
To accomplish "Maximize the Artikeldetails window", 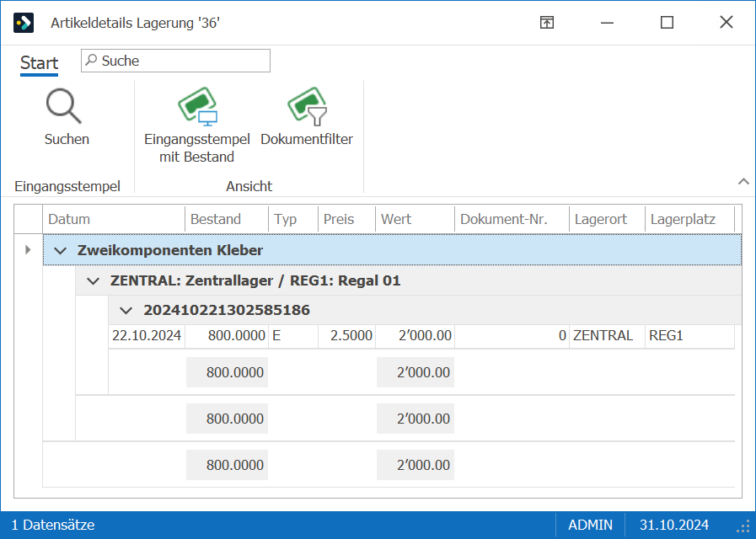I will (x=667, y=23).
